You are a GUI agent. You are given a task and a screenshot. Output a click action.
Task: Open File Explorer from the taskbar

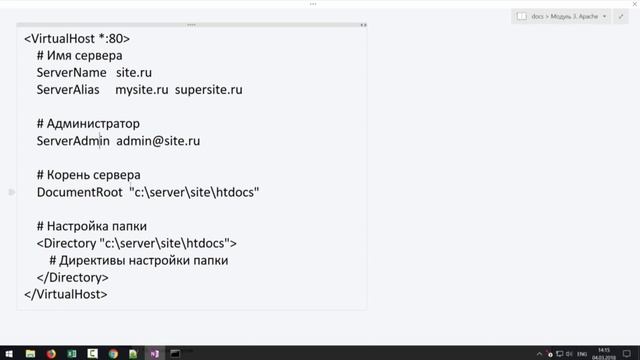coord(30,353)
